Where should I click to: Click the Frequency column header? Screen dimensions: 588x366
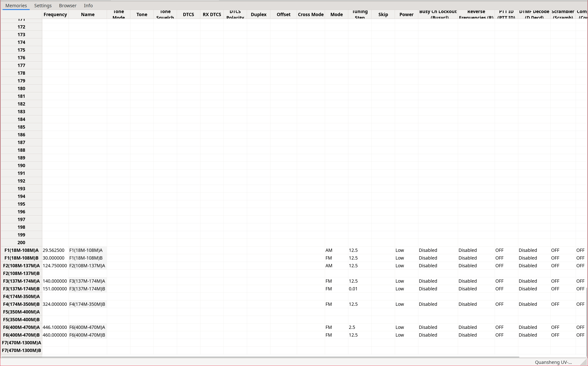point(55,14)
